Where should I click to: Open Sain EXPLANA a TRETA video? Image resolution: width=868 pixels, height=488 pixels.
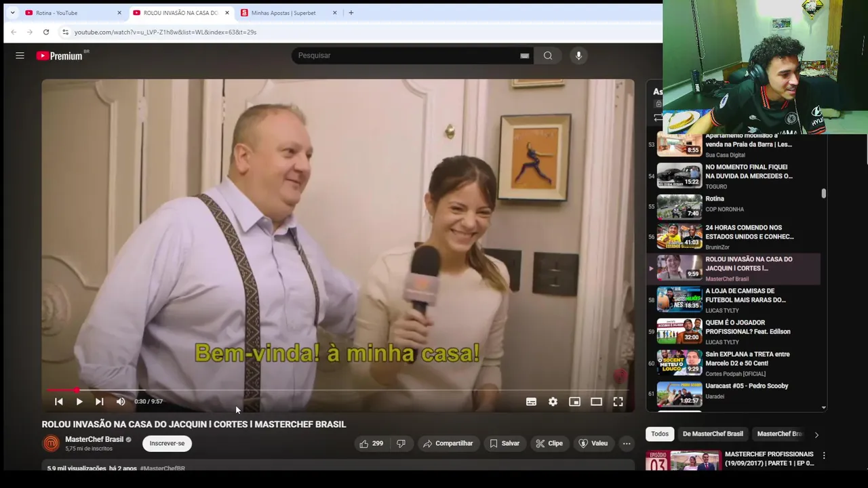point(734,363)
